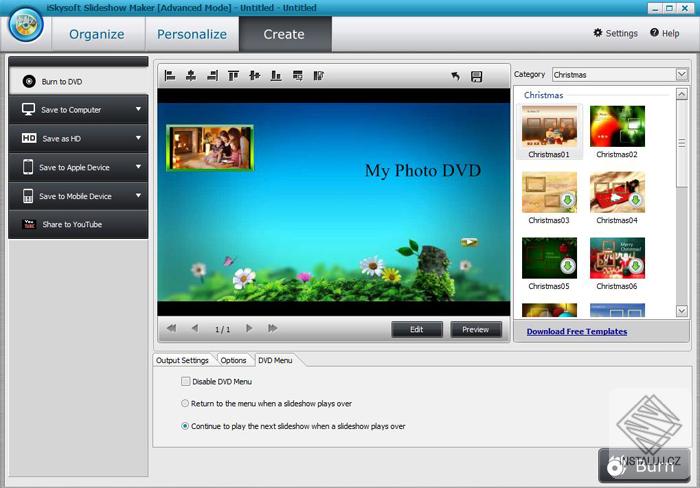Image resolution: width=700 pixels, height=488 pixels.
Task: Click the same-width sizing toolbar icon
Action: 298,75
